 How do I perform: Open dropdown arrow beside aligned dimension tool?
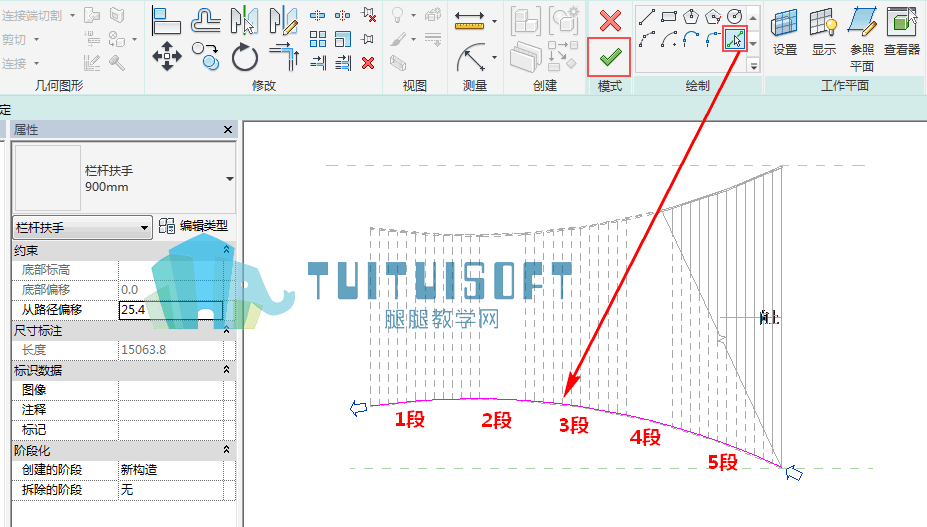494,22
